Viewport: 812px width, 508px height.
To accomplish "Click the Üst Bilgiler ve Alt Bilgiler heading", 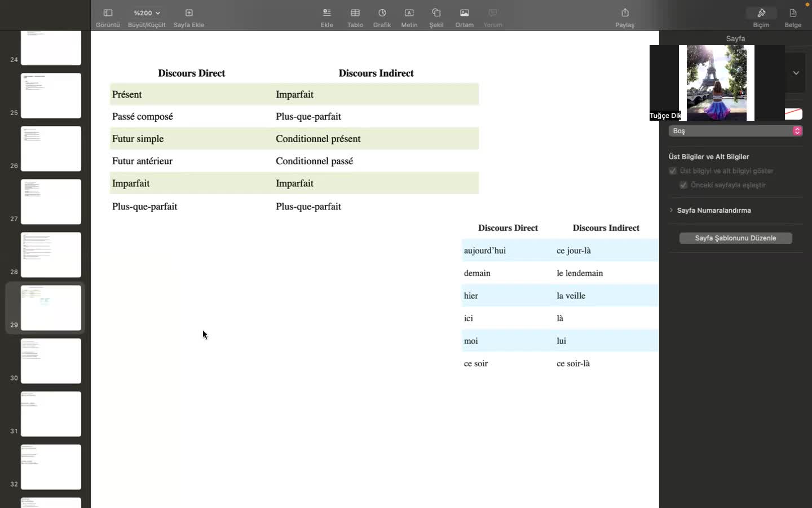I will [709, 157].
